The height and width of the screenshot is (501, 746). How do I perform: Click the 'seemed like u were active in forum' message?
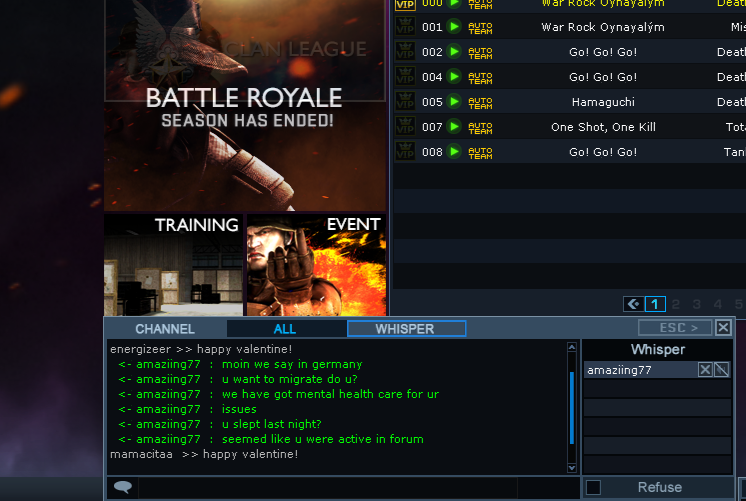tap(323, 439)
